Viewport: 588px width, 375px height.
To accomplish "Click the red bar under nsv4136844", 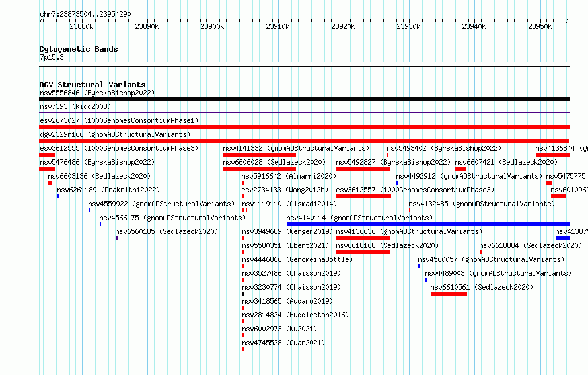I will [x=553, y=155].
